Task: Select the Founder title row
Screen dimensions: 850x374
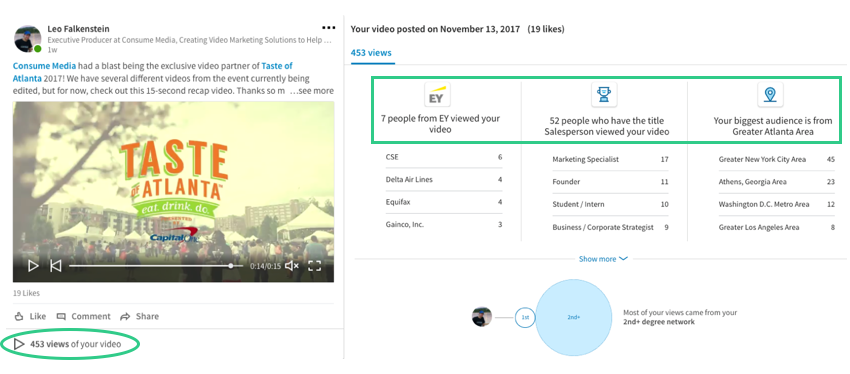Action: coord(610,182)
